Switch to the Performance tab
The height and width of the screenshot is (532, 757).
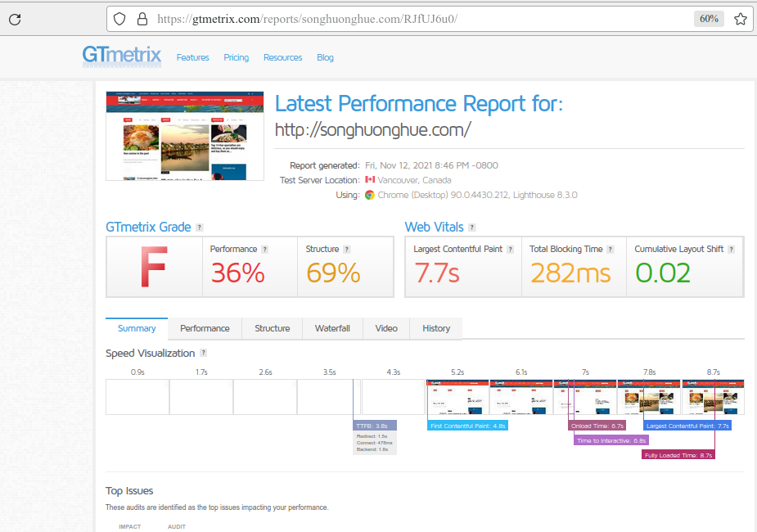(205, 328)
